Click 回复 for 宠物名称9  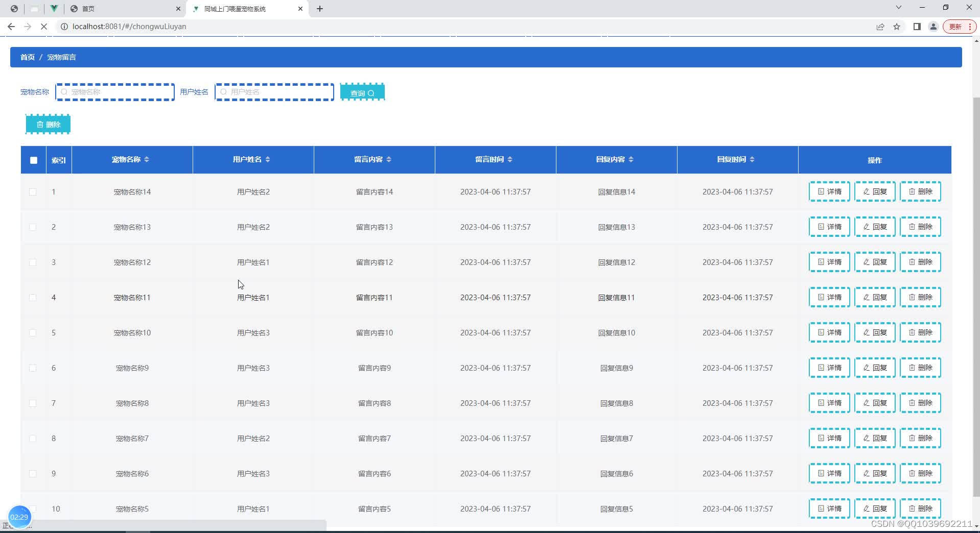pyautogui.click(x=875, y=368)
